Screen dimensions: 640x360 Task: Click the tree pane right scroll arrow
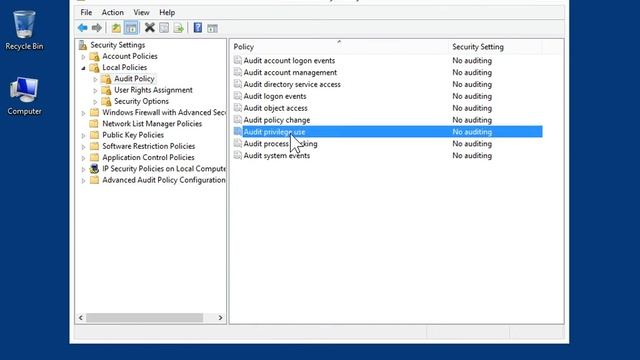(220, 318)
